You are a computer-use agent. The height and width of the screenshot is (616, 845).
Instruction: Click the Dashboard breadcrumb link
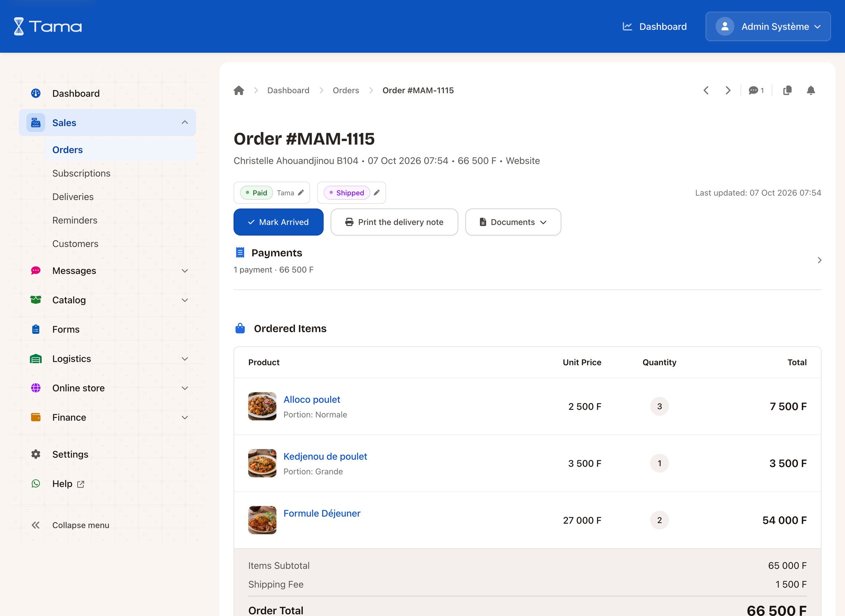[x=288, y=90]
